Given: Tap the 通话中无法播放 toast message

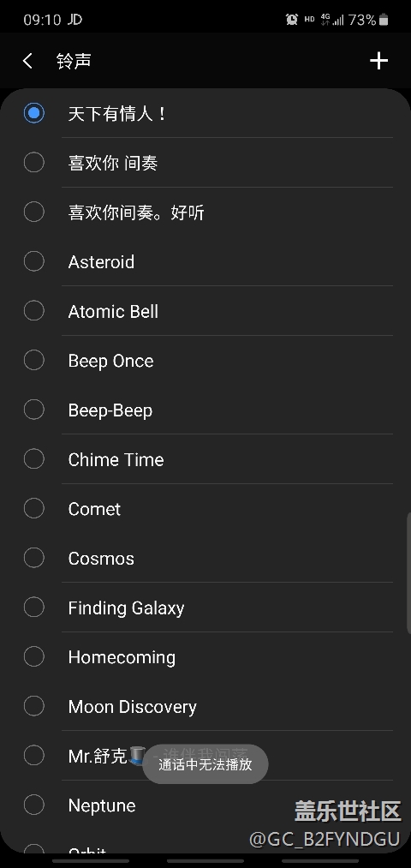Looking at the screenshot, I should (205, 764).
